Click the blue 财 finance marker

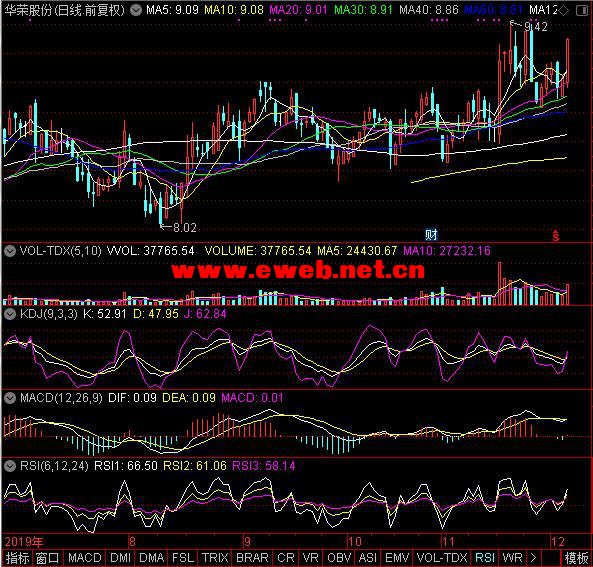pos(431,235)
